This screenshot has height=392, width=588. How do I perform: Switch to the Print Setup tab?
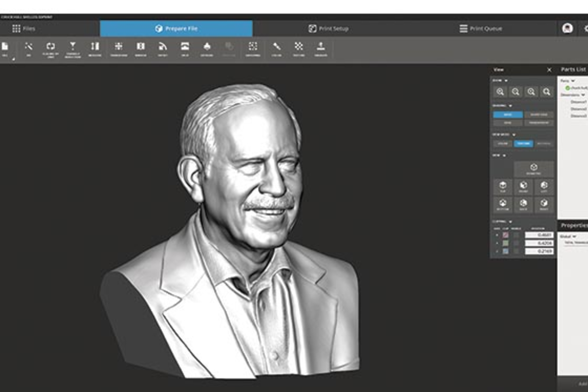[x=328, y=29]
